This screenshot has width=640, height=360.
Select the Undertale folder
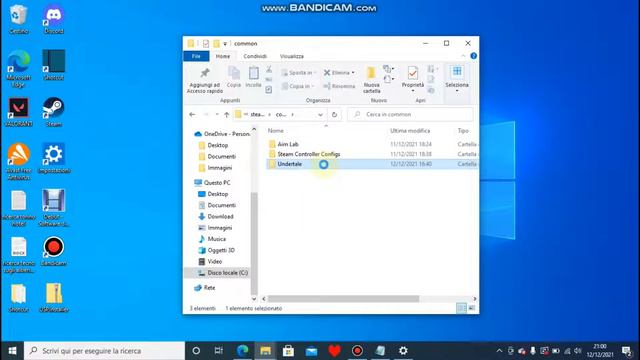(x=290, y=164)
